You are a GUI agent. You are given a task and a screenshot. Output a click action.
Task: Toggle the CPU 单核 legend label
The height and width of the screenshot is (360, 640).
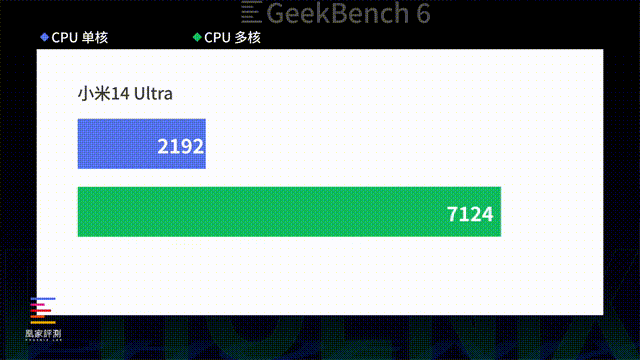point(80,38)
